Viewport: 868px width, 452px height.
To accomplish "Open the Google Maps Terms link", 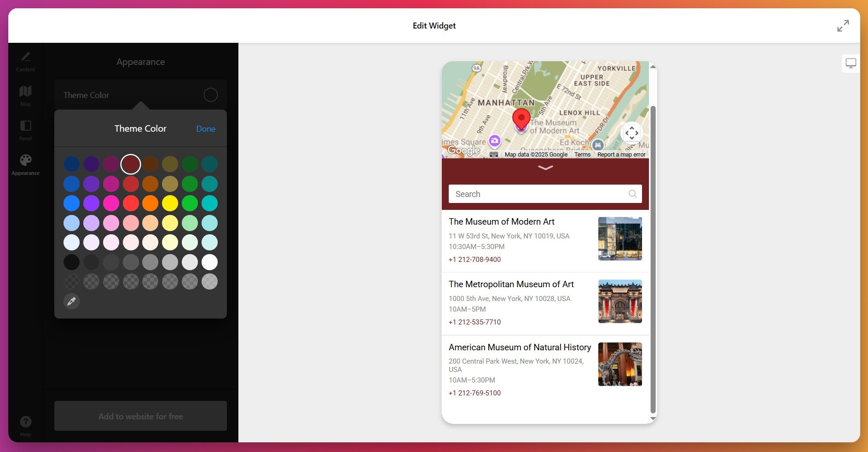I will 582,154.
